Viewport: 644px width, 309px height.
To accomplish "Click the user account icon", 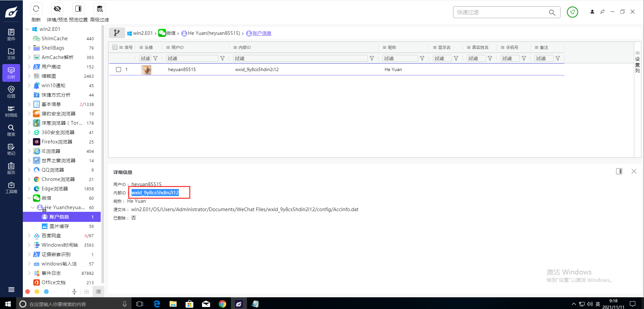I will coord(592,12).
